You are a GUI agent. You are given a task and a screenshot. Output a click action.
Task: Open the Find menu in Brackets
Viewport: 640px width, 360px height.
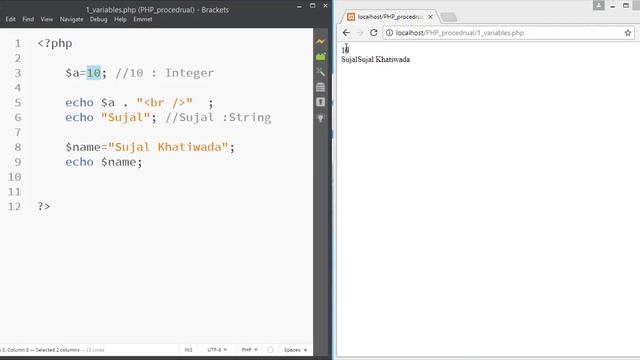pos(28,19)
